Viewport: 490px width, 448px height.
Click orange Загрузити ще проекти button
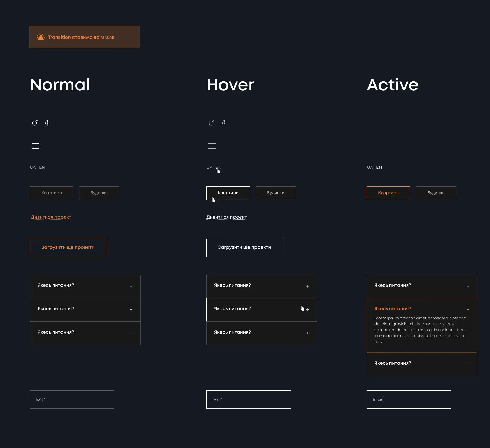click(68, 247)
